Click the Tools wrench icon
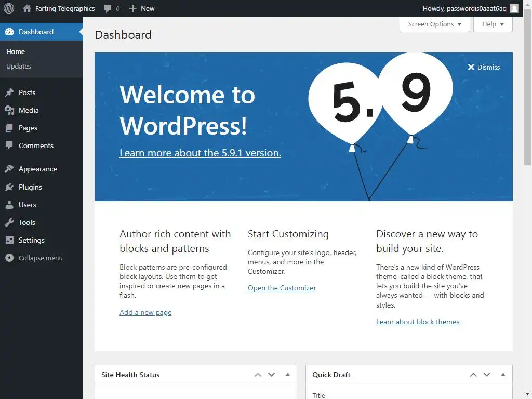Image resolution: width=532 pixels, height=399 pixels. pyautogui.click(x=9, y=222)
